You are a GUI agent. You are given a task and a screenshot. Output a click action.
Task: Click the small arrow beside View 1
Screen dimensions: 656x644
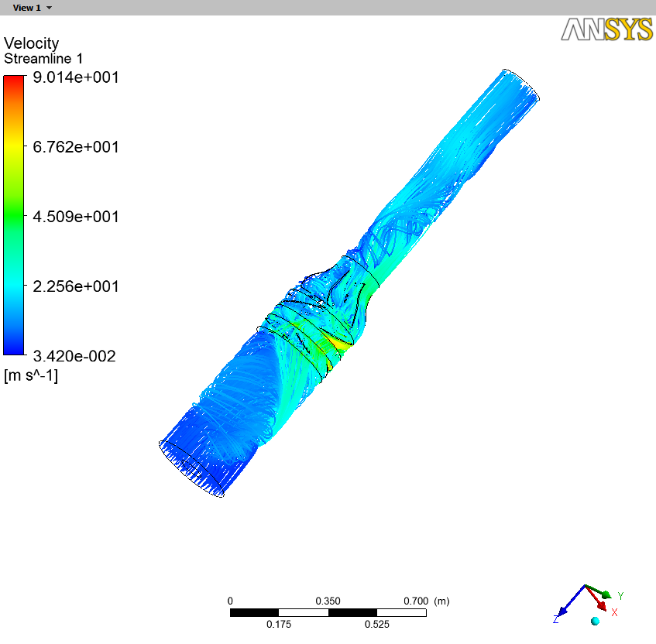point(50,8)
